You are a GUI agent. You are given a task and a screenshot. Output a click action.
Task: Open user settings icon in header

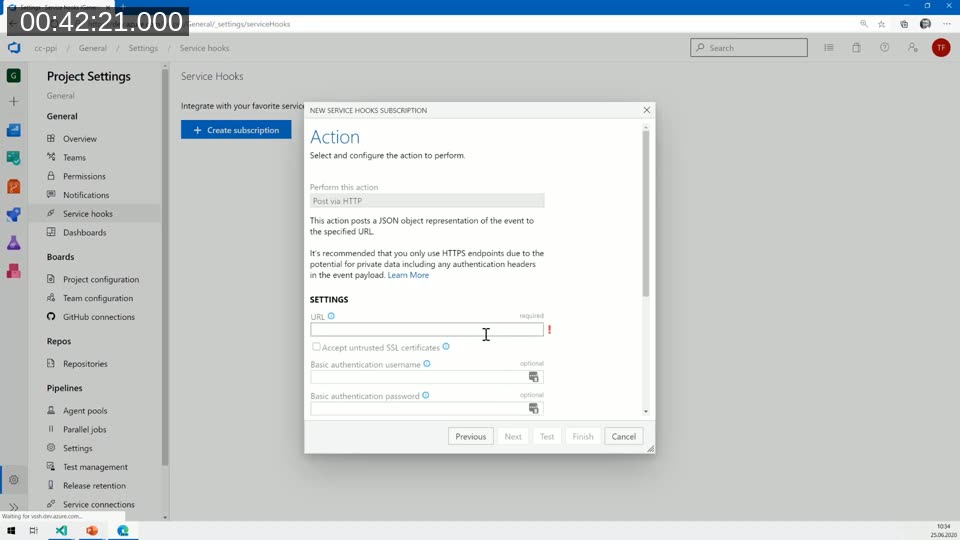pos(913,48)
